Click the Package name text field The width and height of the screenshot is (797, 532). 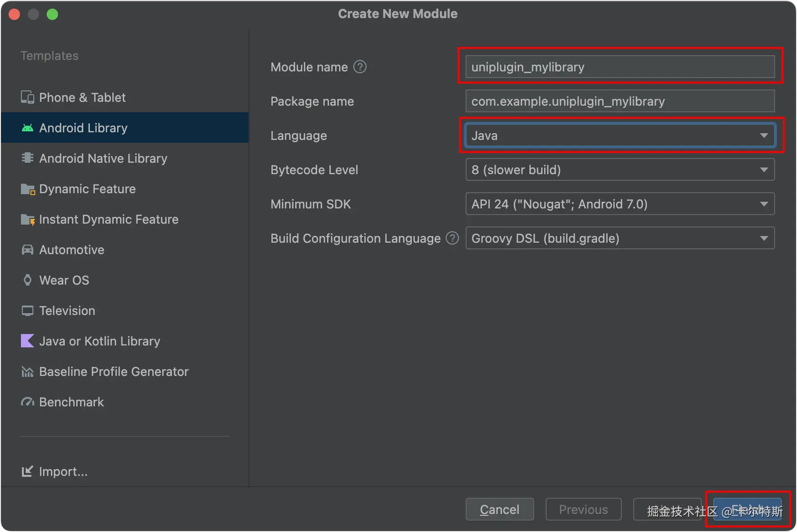click(620, 101)
